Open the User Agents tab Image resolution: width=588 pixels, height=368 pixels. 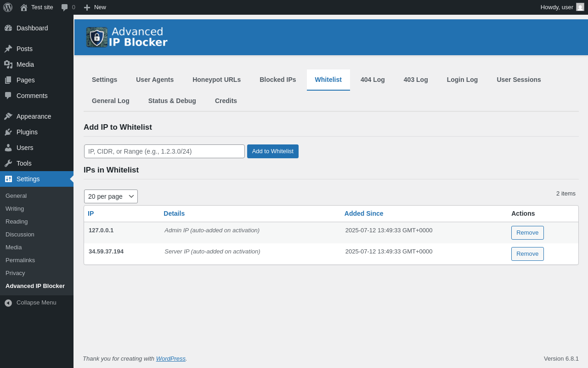pos(155,80)
